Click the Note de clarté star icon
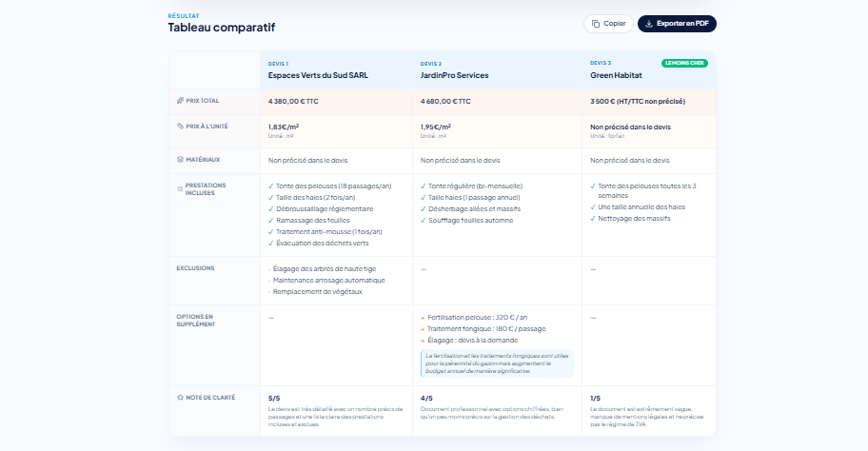The width and height of the screenshot is (868, 451). 180,398
